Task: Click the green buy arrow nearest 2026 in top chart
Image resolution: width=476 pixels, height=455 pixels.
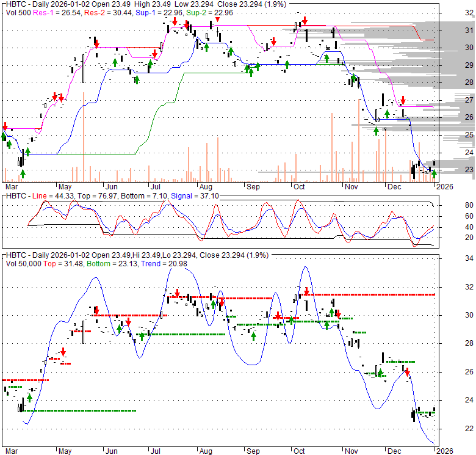Action: coord(434,175)
